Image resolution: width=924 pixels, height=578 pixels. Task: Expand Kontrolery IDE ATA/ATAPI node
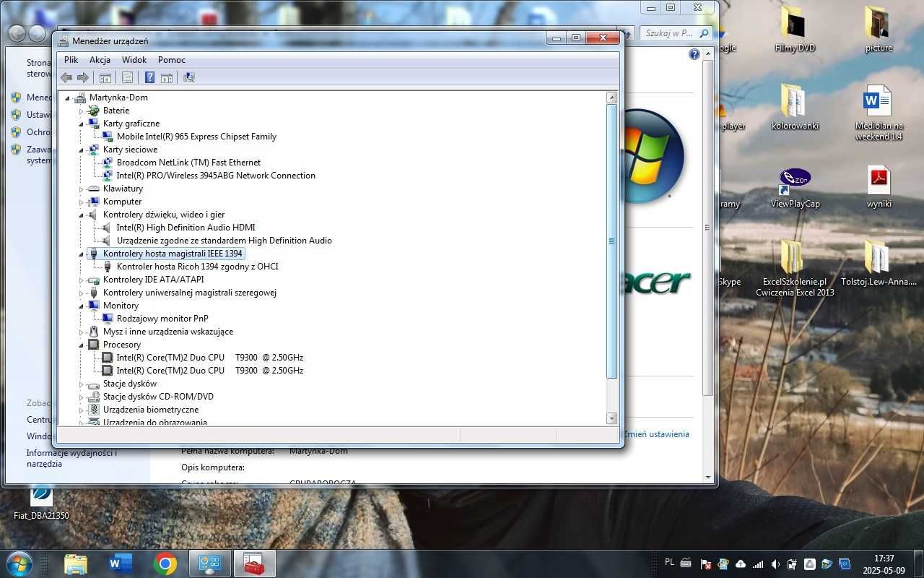pos(82,280)
